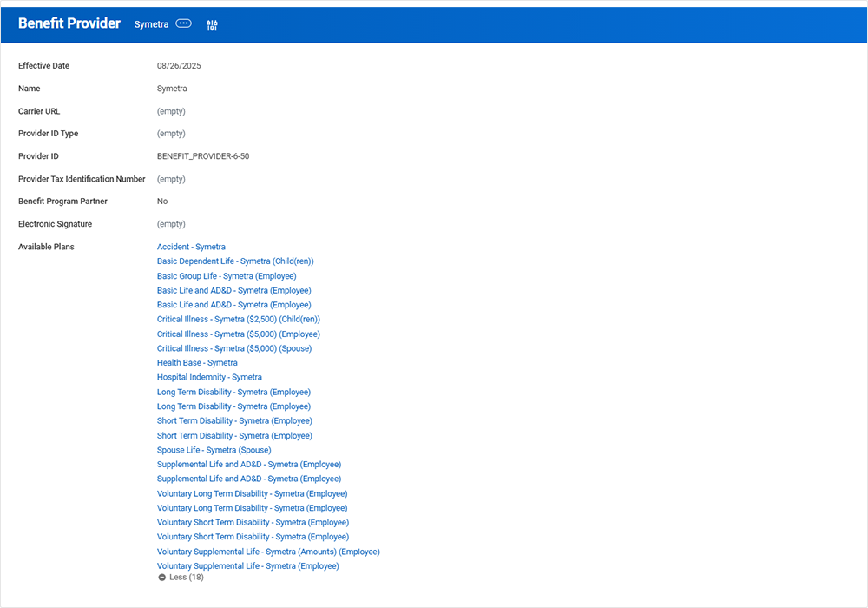Click Short Term Disability - Symetra (Employee)
The height and width of the screenshot is (608, 868).
(x=234, y=420)
